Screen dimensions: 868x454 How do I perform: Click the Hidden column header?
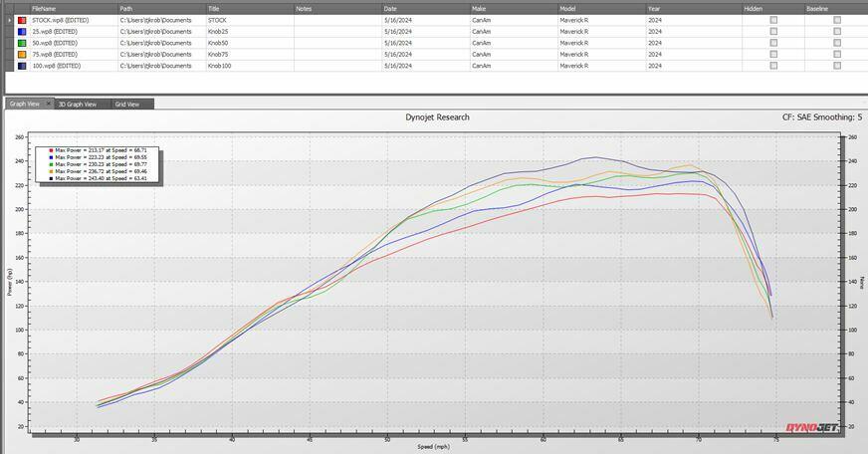[x=773, y=9]
